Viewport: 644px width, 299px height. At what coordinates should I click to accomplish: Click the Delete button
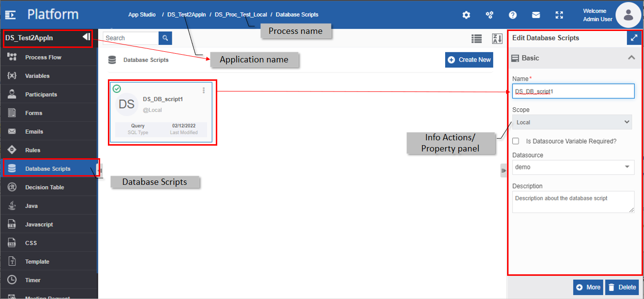(x=622, y=287)
